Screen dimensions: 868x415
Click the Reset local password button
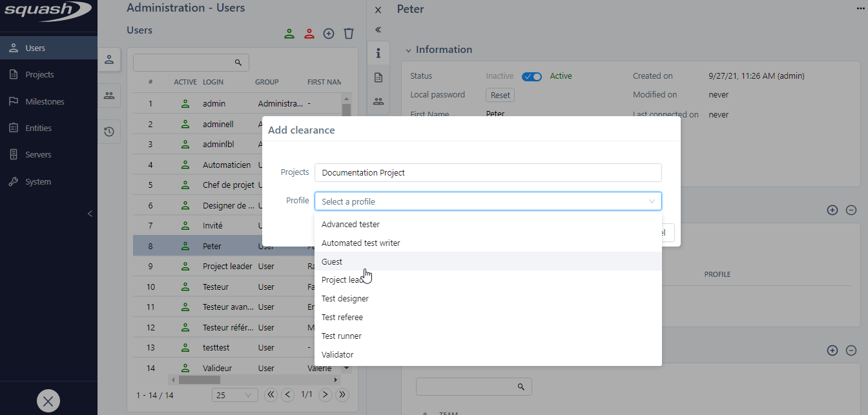tap(500, 95)
